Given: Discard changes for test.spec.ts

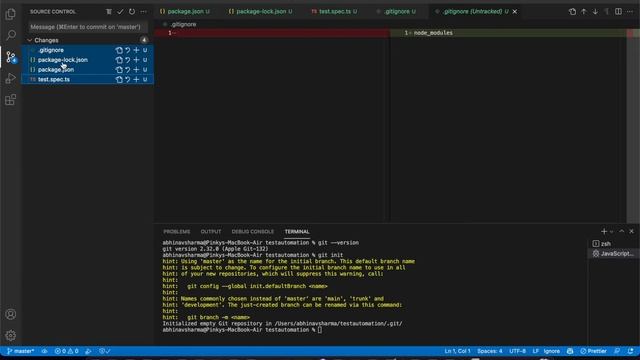Looking at the screenshot, I should click(128, 80).
